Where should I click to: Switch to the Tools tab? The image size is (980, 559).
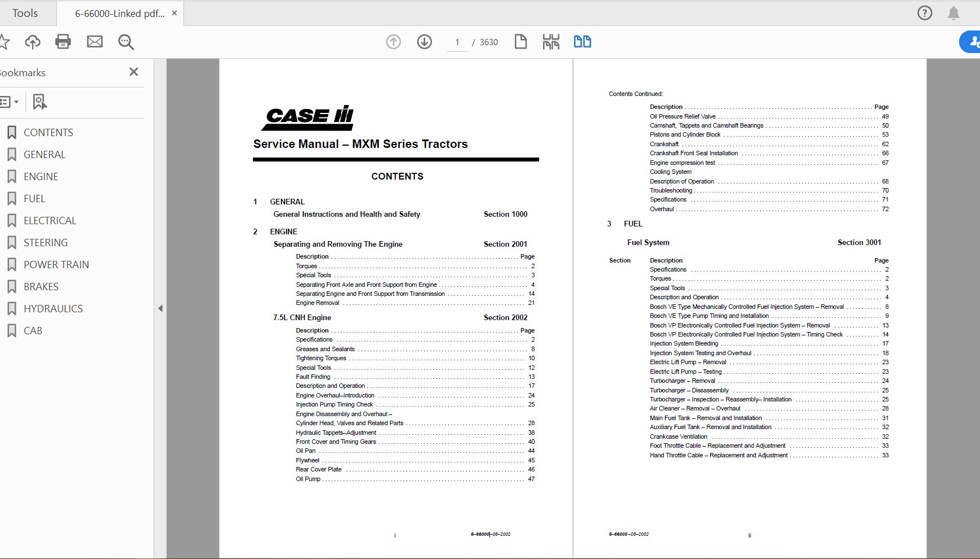pos(25,12)
